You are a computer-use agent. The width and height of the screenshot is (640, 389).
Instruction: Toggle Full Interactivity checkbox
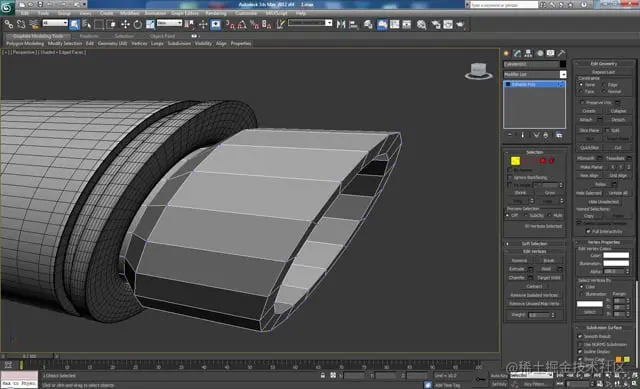point(588,231)
